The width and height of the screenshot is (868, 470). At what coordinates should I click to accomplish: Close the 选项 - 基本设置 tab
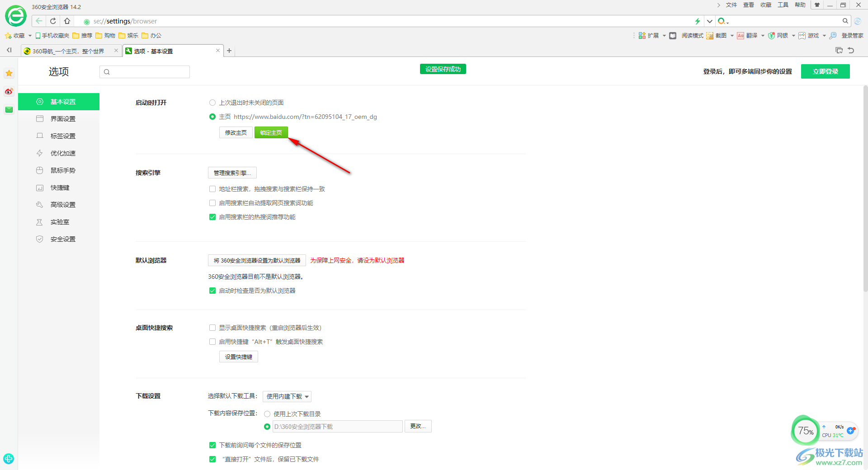pyautogui.click(x=218, y=51)
